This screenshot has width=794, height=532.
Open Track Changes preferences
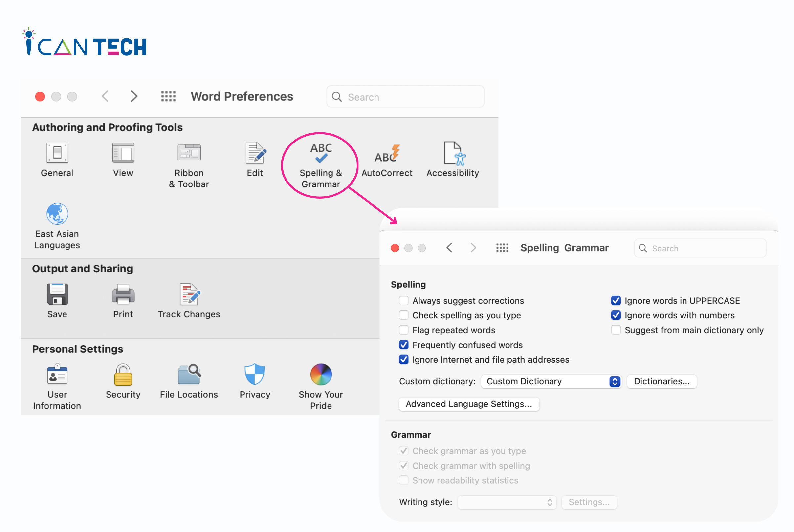(189, 301)
